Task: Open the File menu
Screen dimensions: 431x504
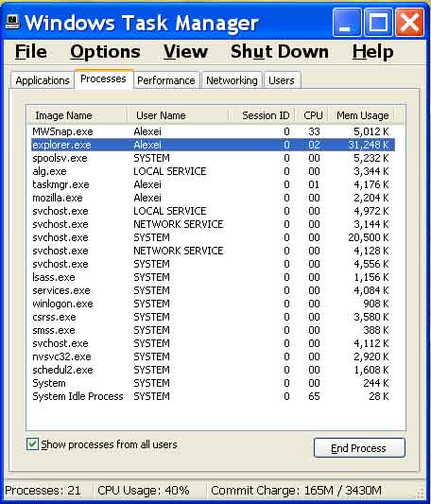Action: 31,52
